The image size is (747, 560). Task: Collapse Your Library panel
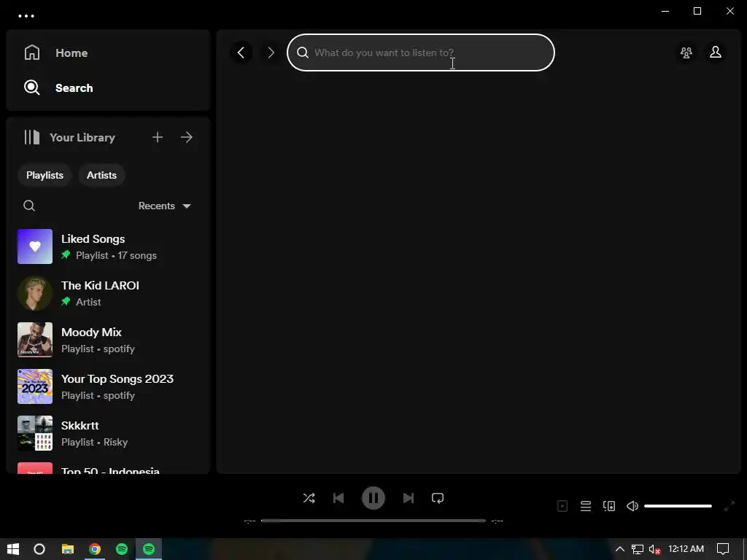pyautogui.click(x=69, y=138)
